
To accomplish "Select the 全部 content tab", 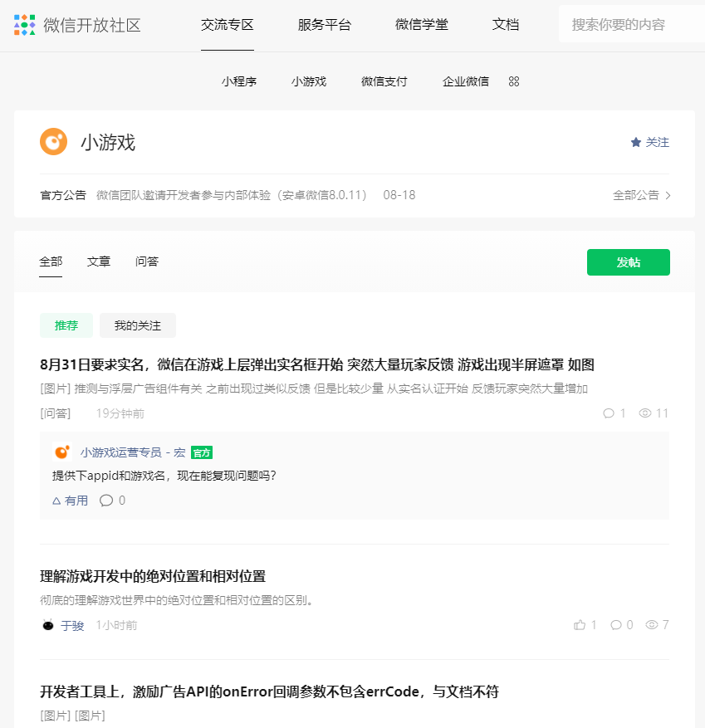I will coord(51,261).
